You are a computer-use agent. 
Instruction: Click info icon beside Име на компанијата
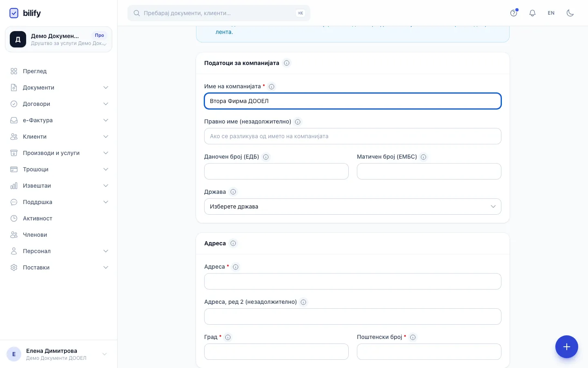coord(272,87)
